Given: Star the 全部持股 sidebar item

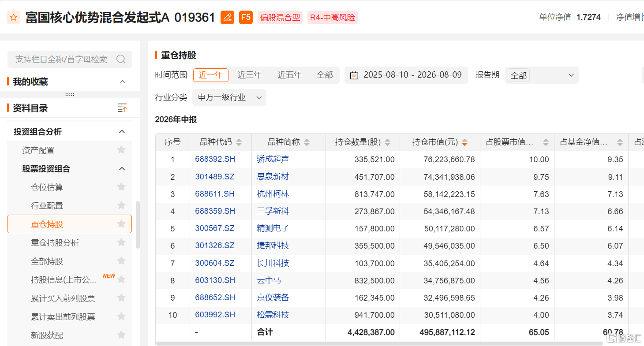Looking at the screenshot, I should [121, 261].
